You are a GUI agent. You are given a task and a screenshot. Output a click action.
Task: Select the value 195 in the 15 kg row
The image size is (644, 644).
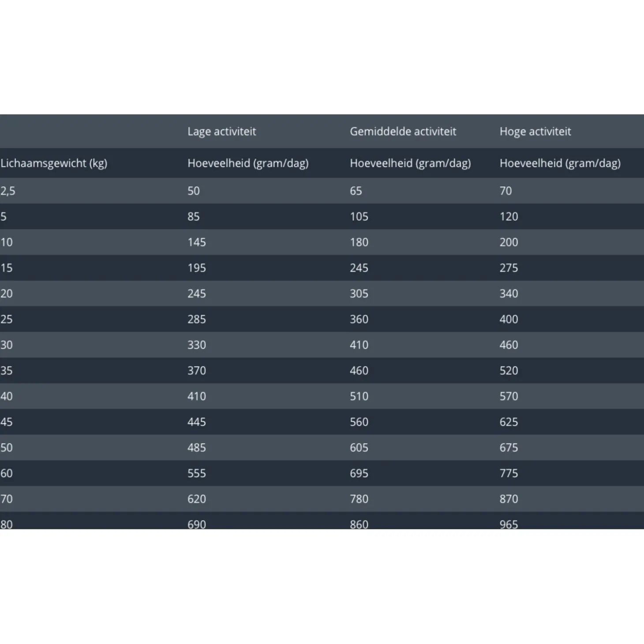click(196, 268)
